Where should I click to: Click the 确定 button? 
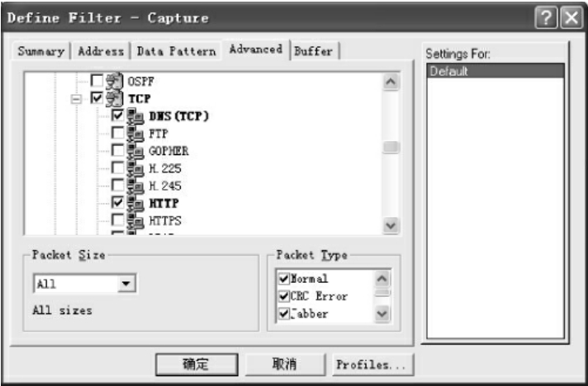[x=197, y=365]
